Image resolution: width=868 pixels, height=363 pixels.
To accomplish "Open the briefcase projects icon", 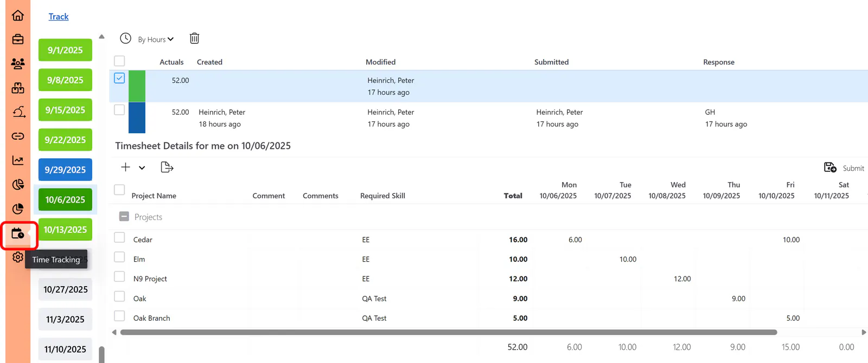I will (x=18, y=39).
